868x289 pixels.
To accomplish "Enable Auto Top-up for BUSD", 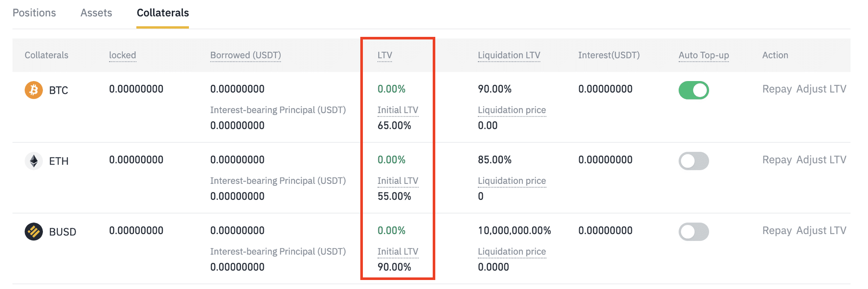I will (x=694, y=232).
